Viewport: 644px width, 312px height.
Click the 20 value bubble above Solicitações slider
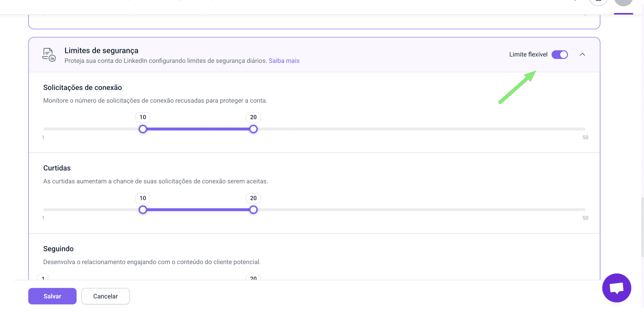click(x=253, y=118)
